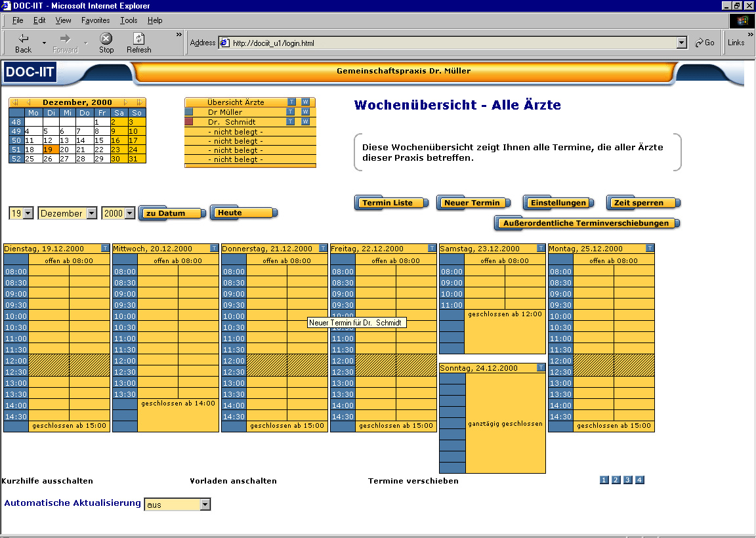Open day view icon for Samstag 23.12.2000
The height and width of the screenshot is (538, 756).
click(541, 248)
